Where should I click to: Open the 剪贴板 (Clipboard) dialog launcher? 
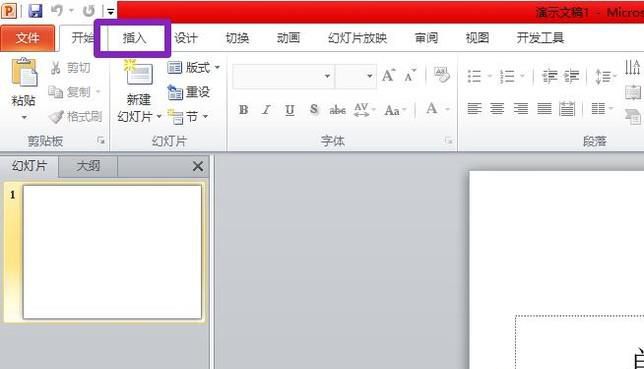(101, 141)
